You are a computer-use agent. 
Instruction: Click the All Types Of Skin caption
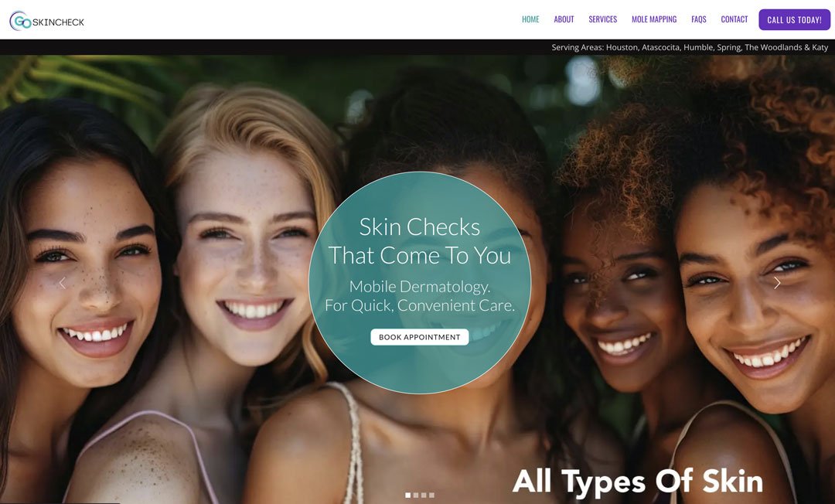[x=637, y=482]
